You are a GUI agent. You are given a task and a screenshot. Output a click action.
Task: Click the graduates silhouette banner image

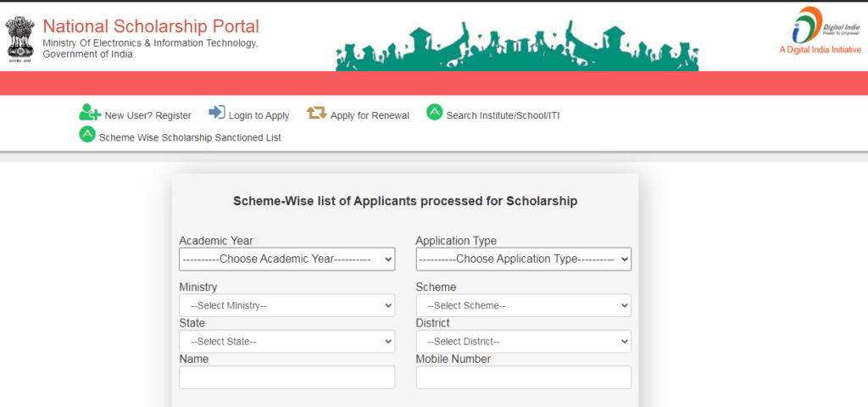pos(517,46)
